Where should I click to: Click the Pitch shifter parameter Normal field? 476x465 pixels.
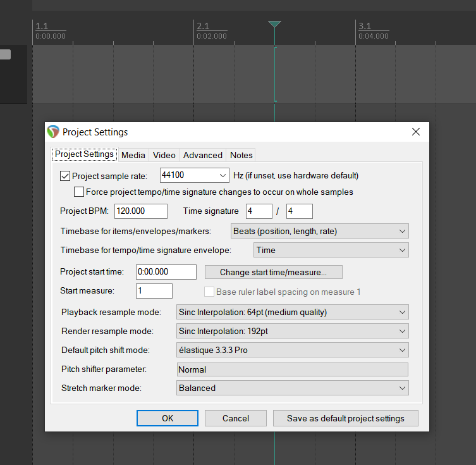[292, 369]
